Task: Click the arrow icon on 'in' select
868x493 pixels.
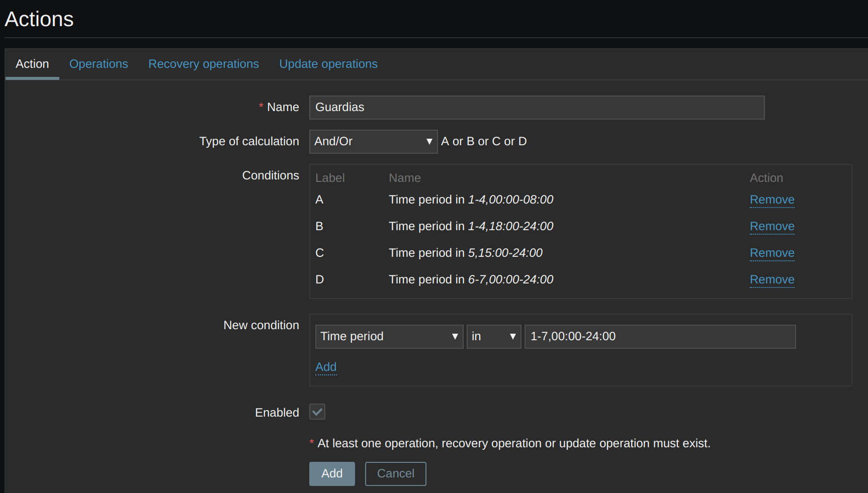Action: 512,337
